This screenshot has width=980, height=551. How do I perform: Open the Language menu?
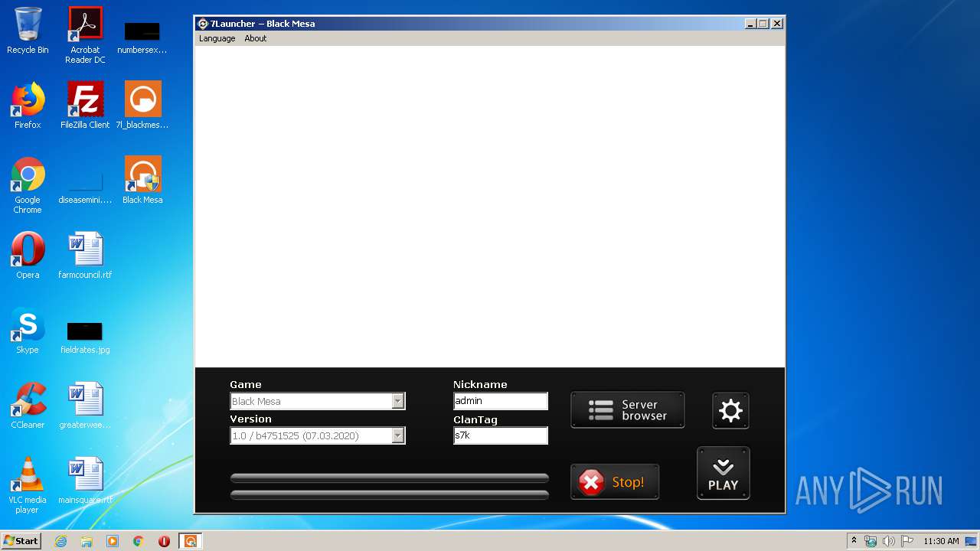coord(217,38)
